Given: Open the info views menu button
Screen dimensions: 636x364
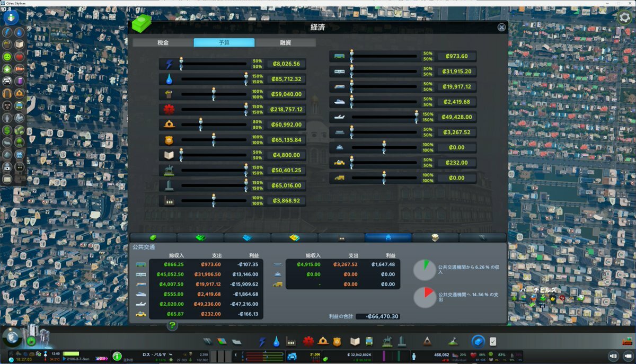Looking at the screenshot, I should tap(11, 17).
